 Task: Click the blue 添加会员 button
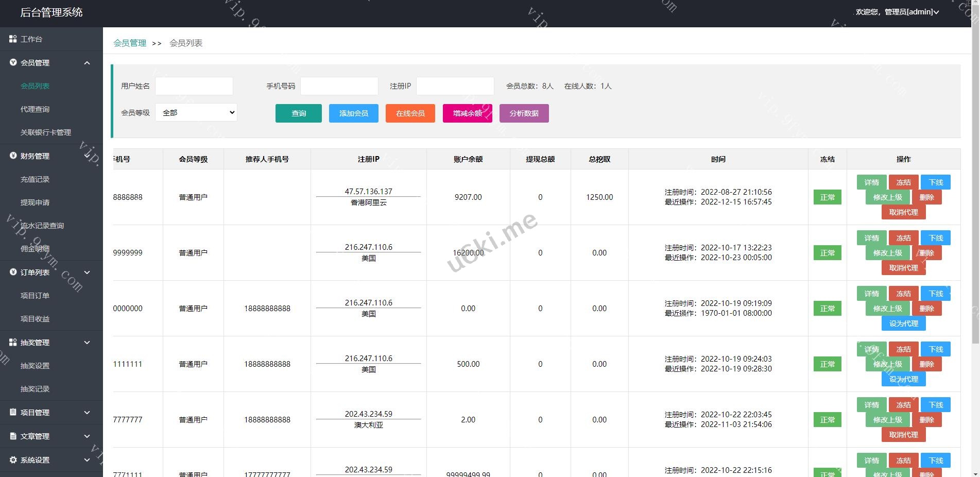[x=353, y=113]
